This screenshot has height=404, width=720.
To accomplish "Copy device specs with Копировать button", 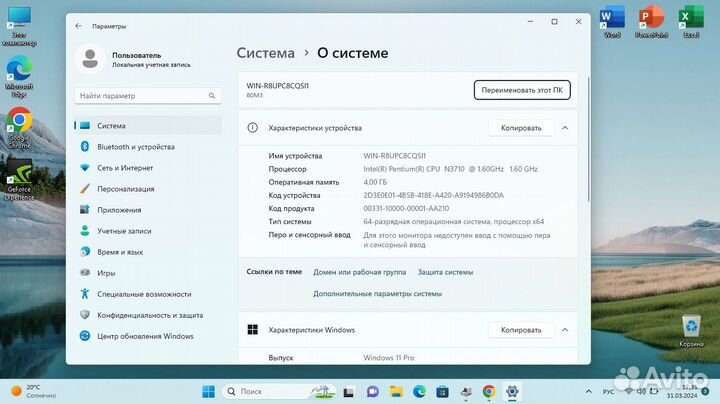I will (x=521, y=128).
